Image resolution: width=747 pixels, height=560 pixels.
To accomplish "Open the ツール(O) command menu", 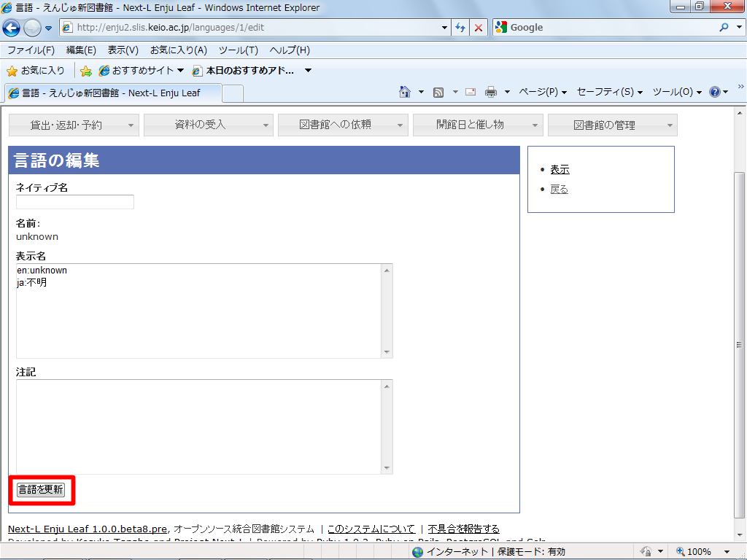I will tap(677, 92).
